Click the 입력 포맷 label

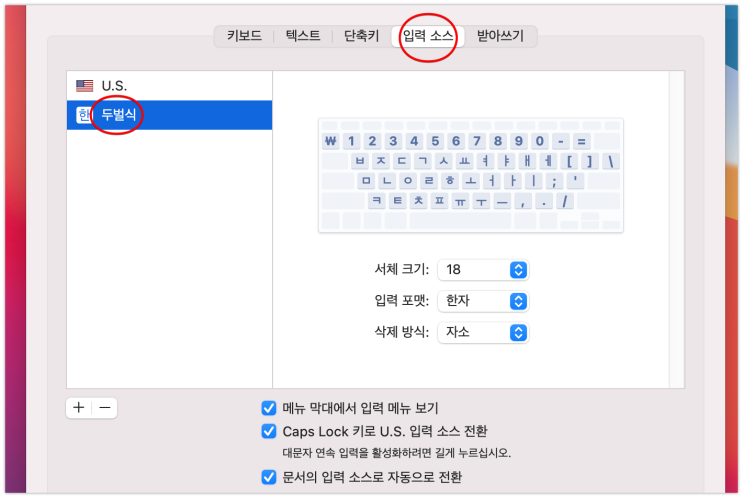pos(401,300)
